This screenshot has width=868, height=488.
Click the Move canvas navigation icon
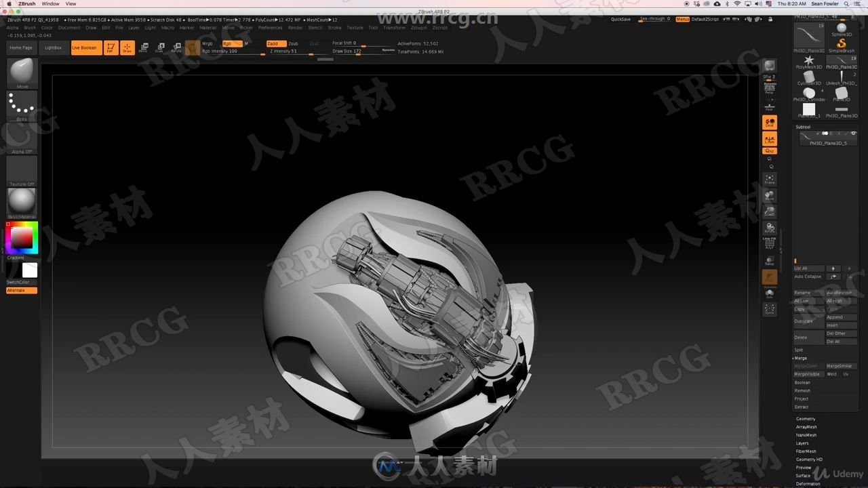tap(770, 196)
